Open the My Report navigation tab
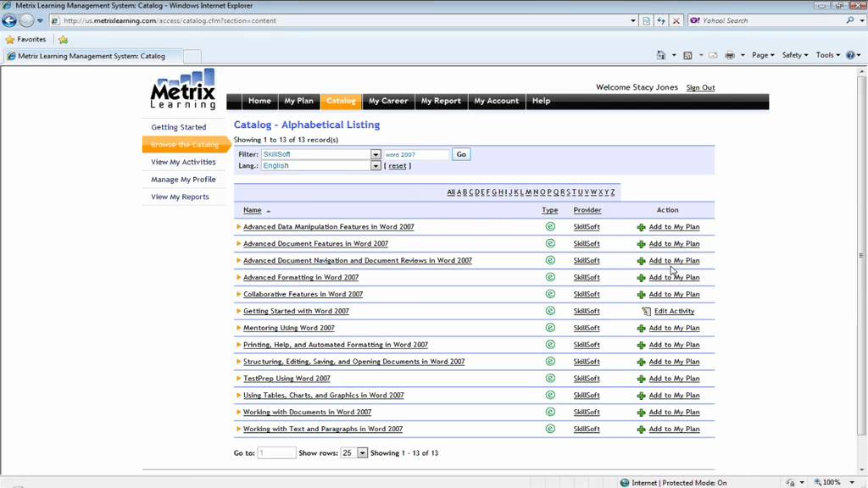The height and width of the screenshot is (488, 868). (441, 101)
